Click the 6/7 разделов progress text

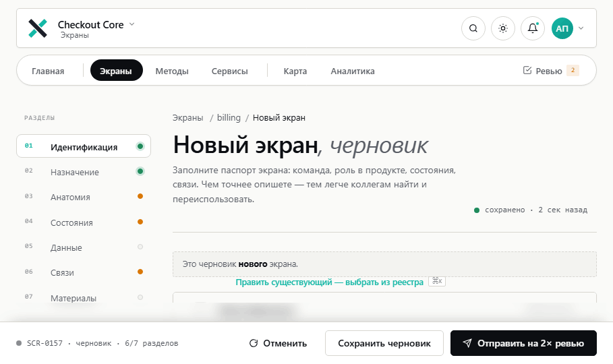(151, 343)
